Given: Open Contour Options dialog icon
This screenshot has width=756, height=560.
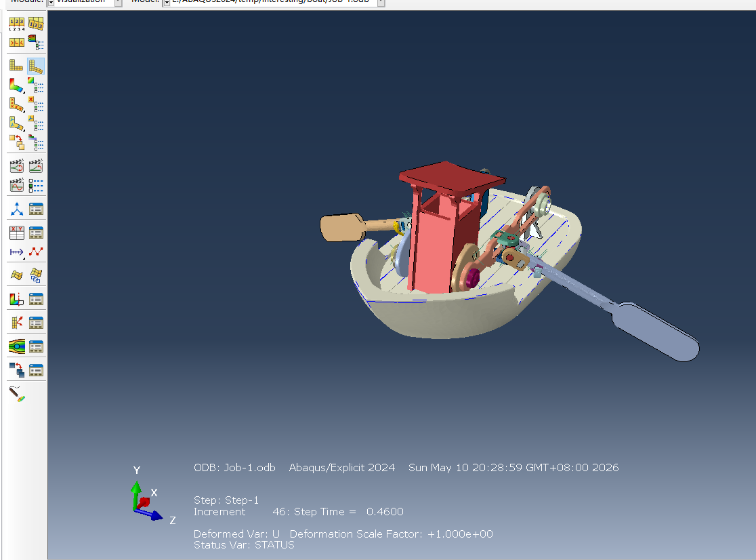Looking at the screenshot, I should (36, 85).
